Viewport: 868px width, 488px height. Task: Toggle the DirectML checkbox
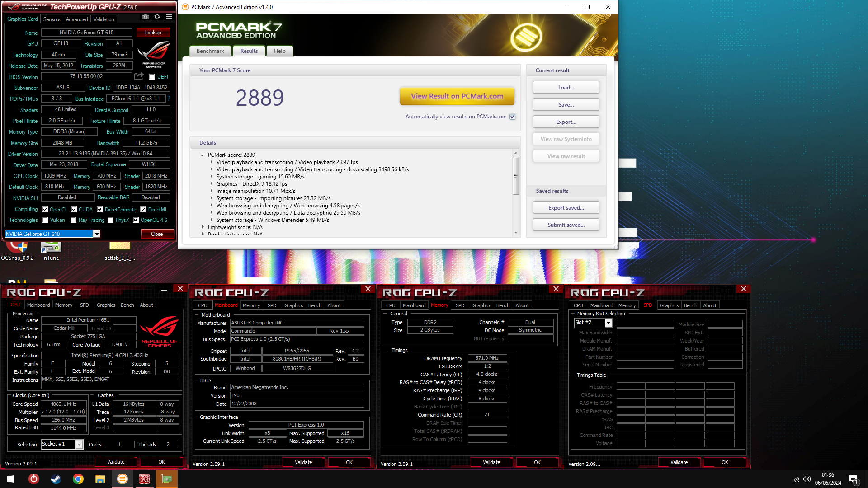point(143,210)
